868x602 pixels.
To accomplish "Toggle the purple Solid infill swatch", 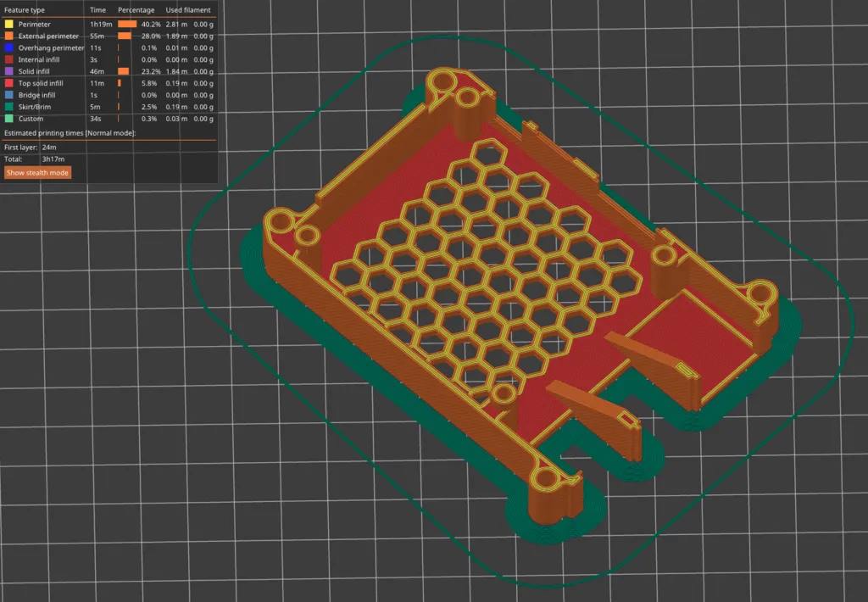I will click(x=8, y=71).
